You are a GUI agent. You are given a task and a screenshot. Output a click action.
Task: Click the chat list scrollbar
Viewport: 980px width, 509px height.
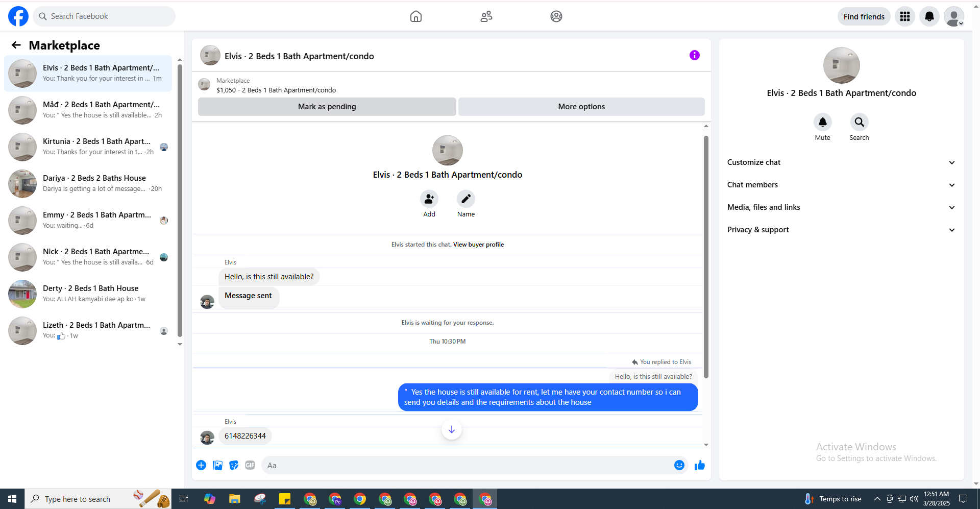pyautogui.click(x=180, y=200)
